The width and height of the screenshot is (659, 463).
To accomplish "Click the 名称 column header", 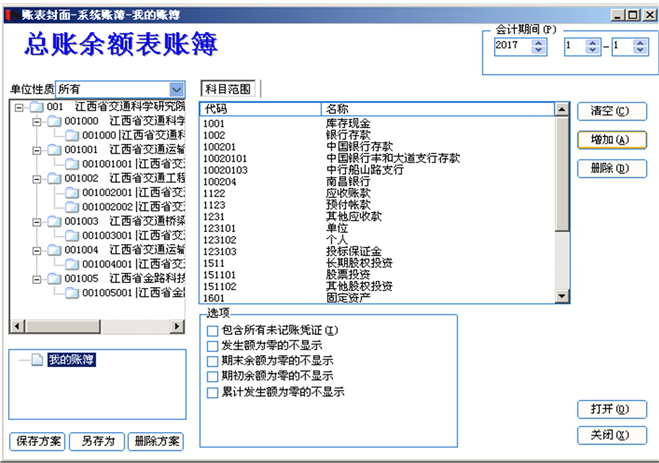I will click(438, 108).
